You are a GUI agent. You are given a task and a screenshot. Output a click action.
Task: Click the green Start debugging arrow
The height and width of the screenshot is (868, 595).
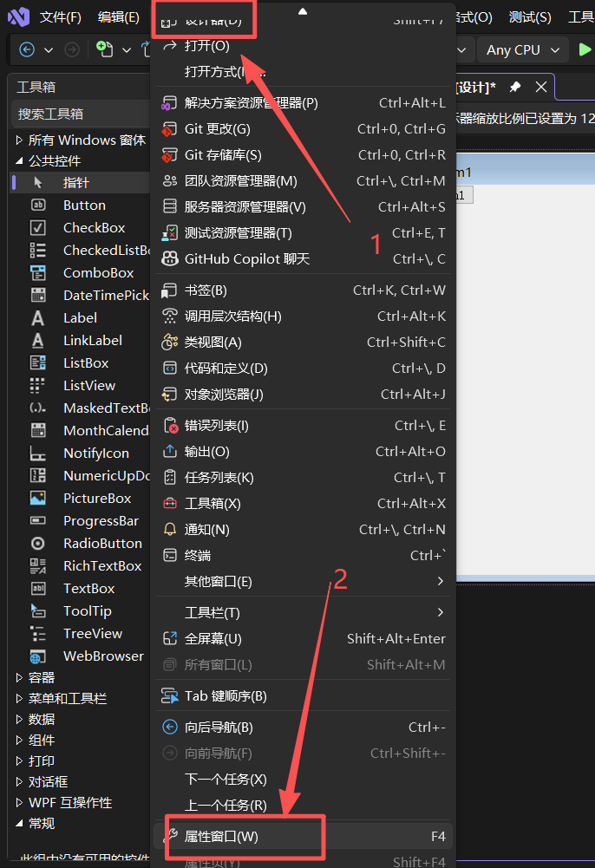click(585, 49)
